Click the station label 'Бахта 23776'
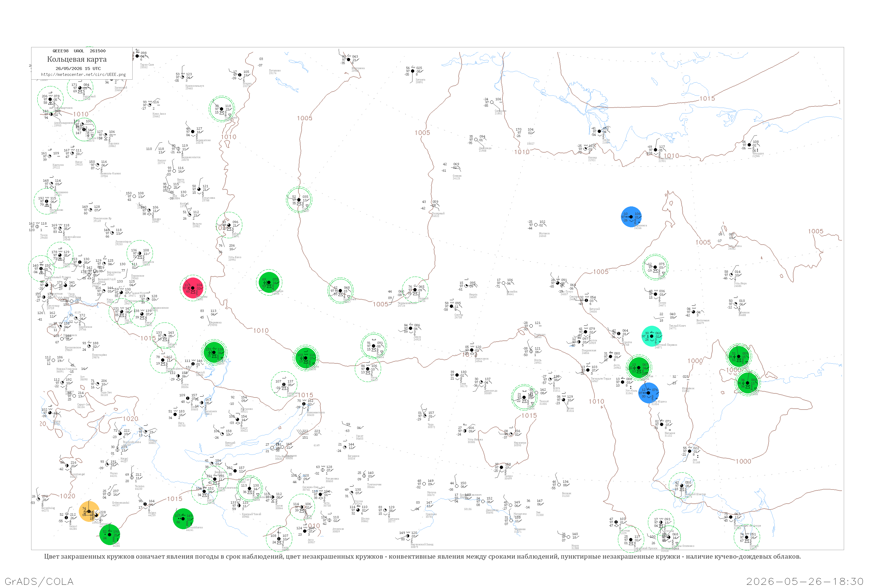This screenshot has height=588, width=882. [x=181, y=181]
